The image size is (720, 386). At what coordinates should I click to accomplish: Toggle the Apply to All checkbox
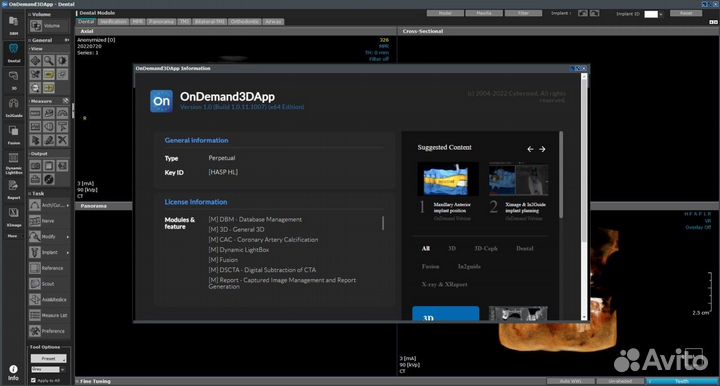click(33, 380)
